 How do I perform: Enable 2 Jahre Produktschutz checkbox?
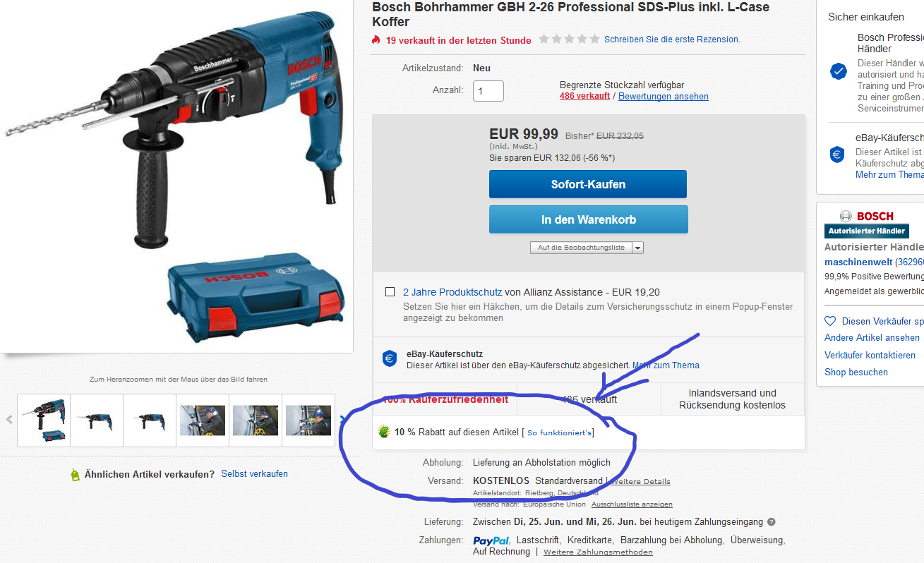pos(390,292)
